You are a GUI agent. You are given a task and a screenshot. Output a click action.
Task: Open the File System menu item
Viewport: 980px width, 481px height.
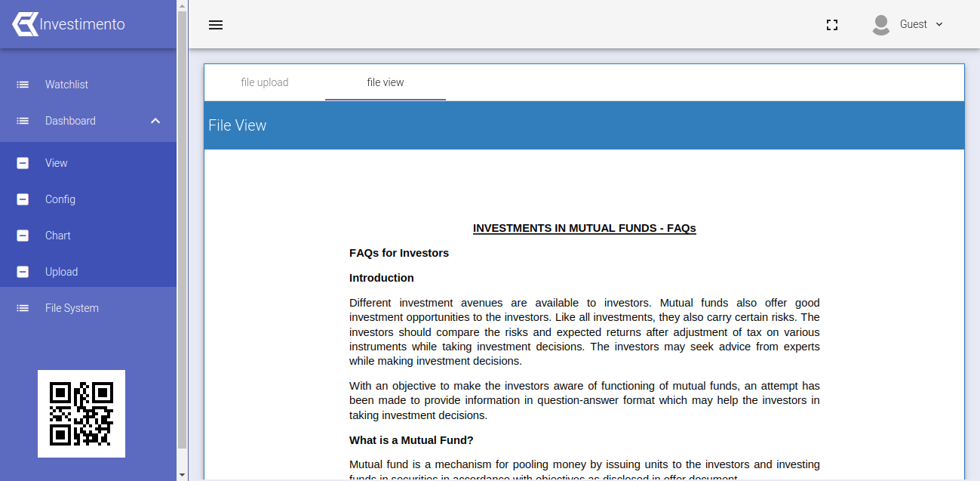coord(88,308)
